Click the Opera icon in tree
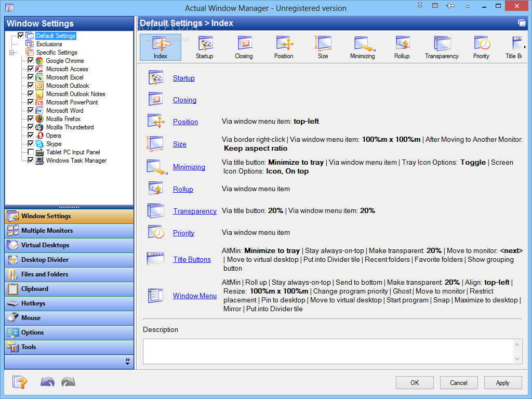532x399 pixels. 39,136
